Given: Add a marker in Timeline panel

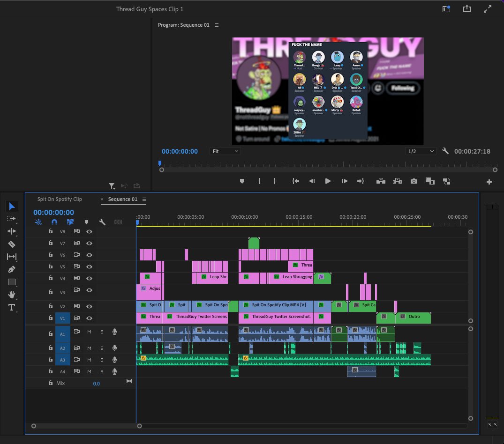Looking at the screenshot, I should pyautogui.click(x=86, y=222).
